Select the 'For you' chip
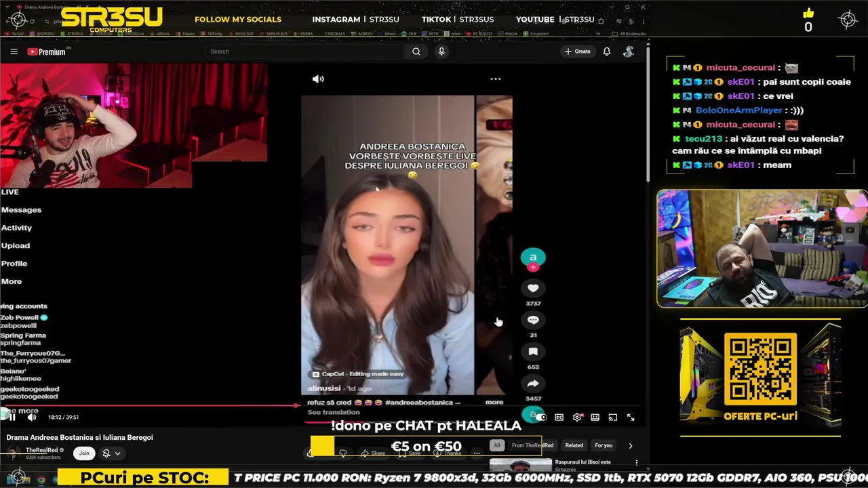The height and width of the screenshot is (488, 868). coord(604,445)
